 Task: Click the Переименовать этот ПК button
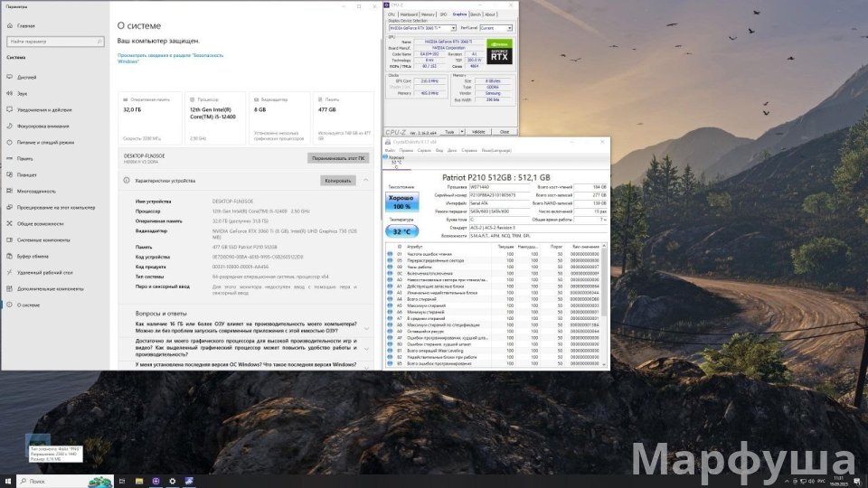[x=337, y=157]
